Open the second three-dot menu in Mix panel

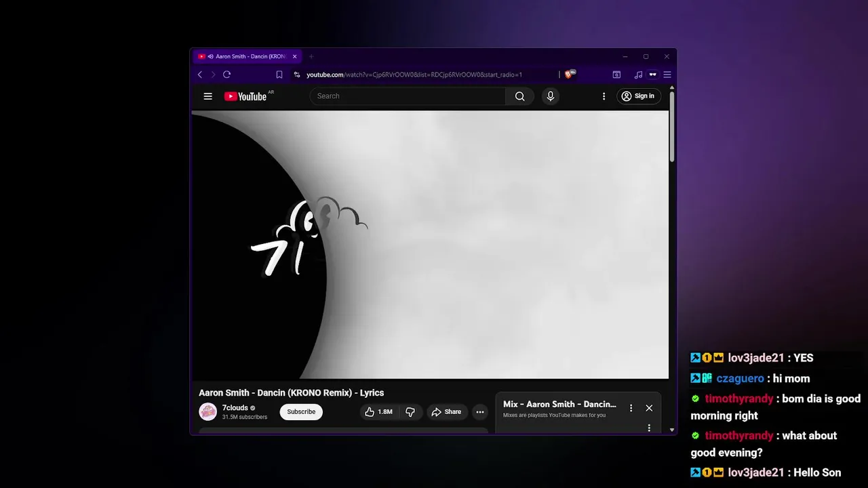coord(649,428)
